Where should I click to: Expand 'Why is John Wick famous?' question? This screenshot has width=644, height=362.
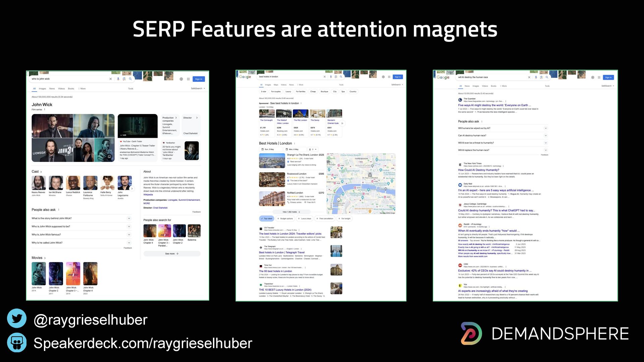click(129, 235)
